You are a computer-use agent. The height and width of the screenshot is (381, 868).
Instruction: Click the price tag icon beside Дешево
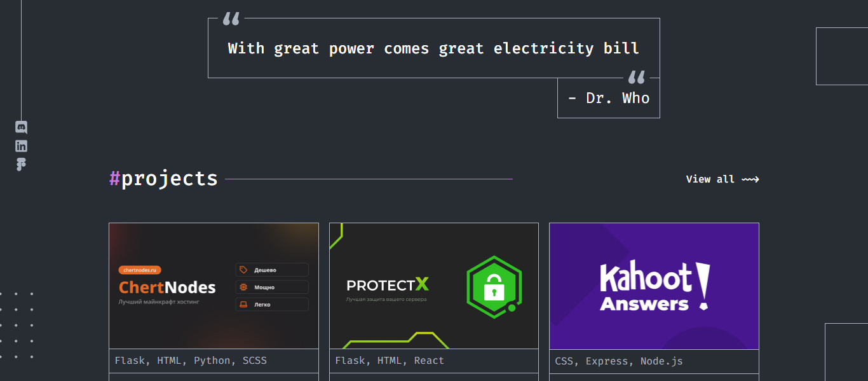click(x=243, y=270)
